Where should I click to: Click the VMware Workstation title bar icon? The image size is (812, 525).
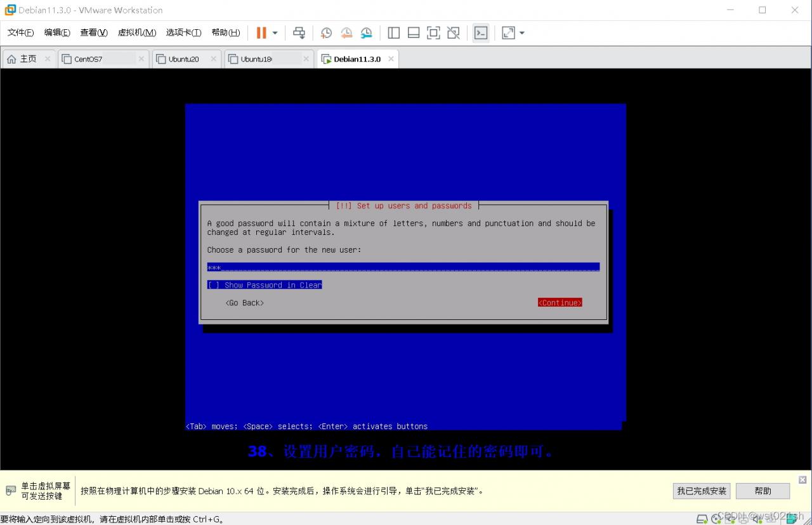(x=10, y=10)
